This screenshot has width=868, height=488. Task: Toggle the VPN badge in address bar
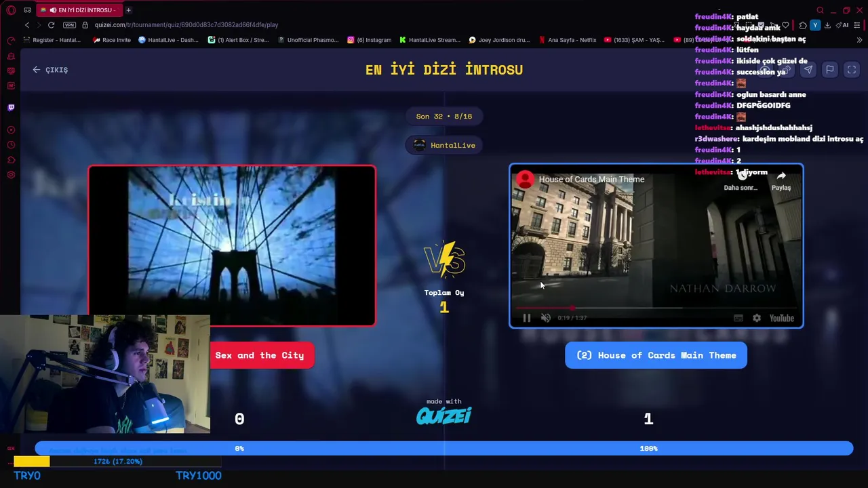pos(69,25)
